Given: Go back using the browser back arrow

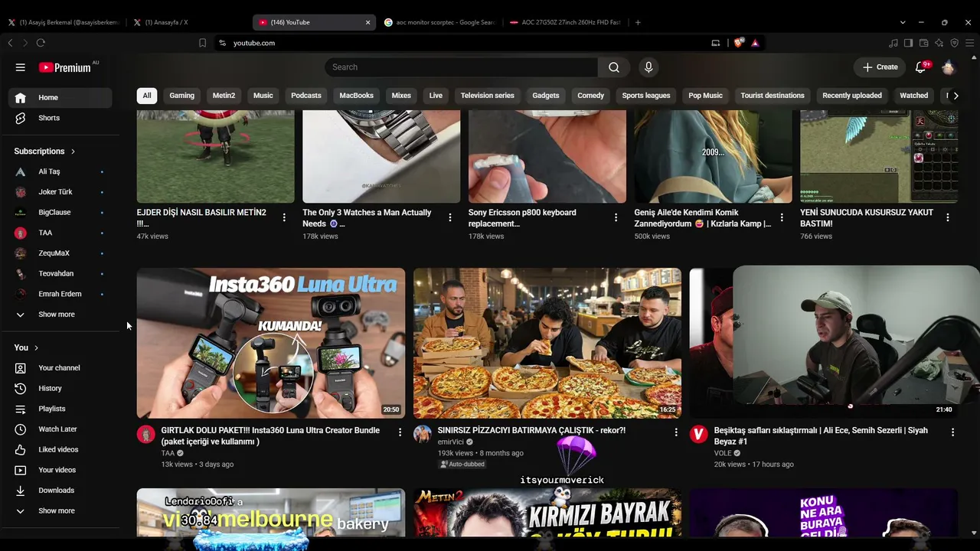Looking at the screenshot, I should (10, 43).
